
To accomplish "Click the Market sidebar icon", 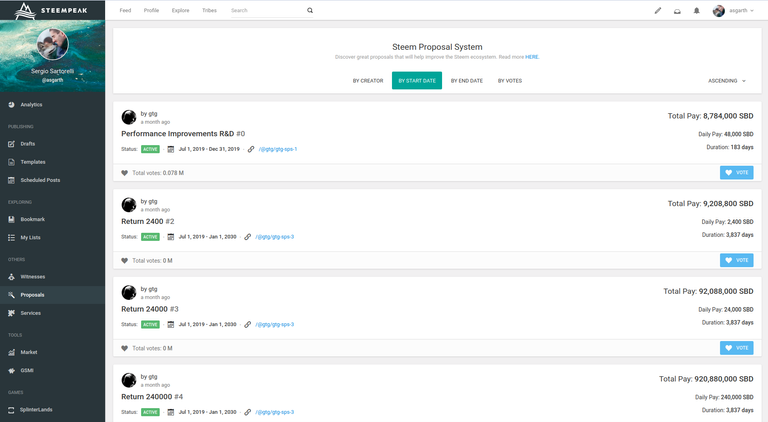I will (x=11, y=352).
